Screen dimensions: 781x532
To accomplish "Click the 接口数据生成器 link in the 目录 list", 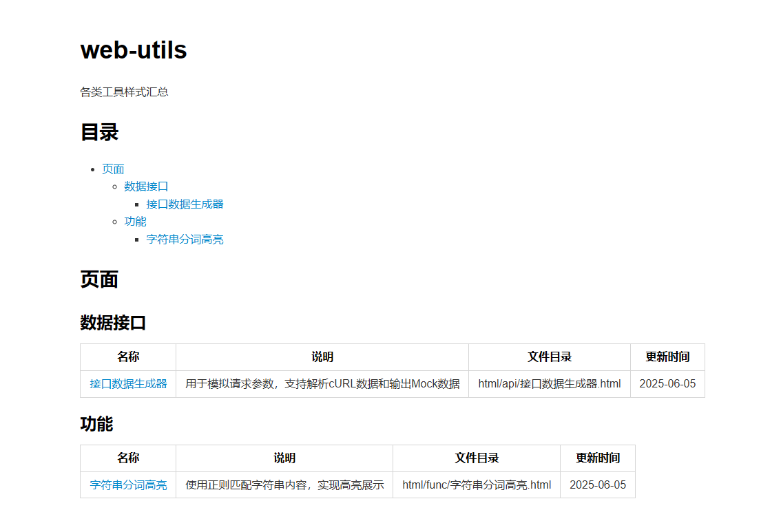I will (x=185, y=204).
